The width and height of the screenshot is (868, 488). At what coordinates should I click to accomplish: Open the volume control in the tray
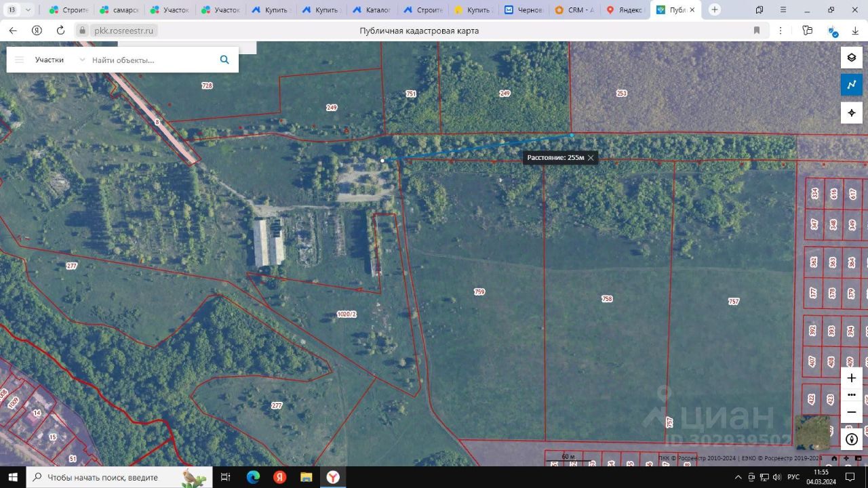[777, 477]
